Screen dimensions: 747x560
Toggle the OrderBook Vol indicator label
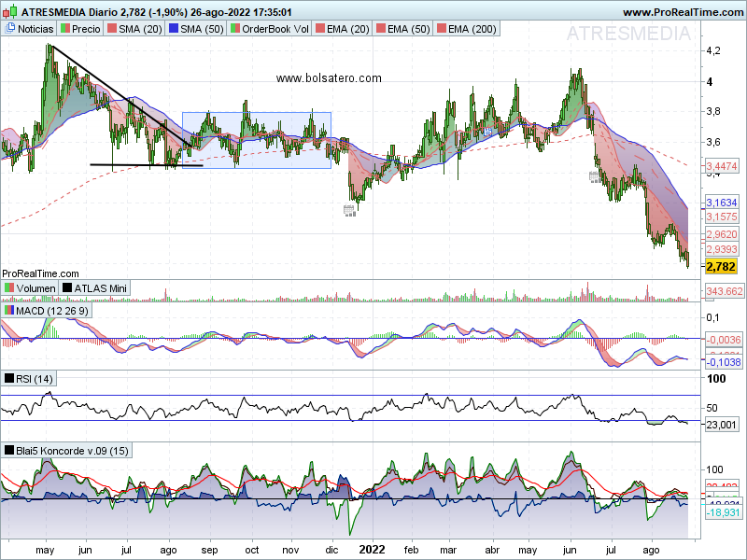click(270, 29)
